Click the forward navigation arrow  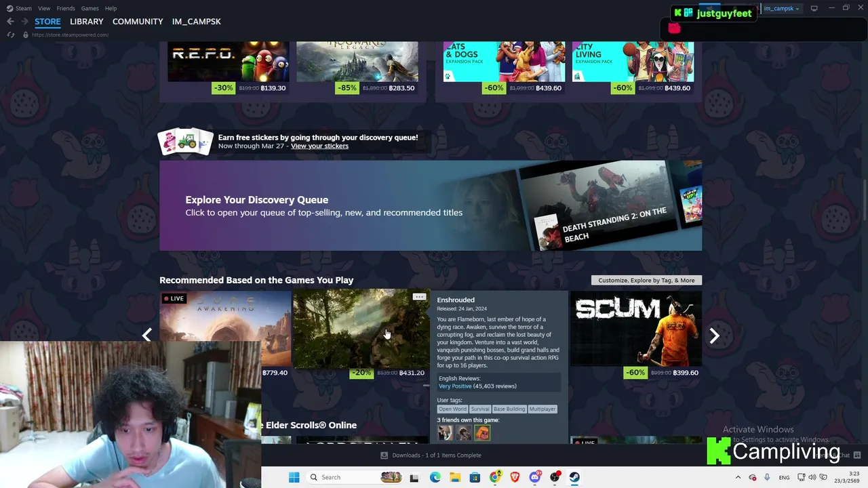(24, 22)
